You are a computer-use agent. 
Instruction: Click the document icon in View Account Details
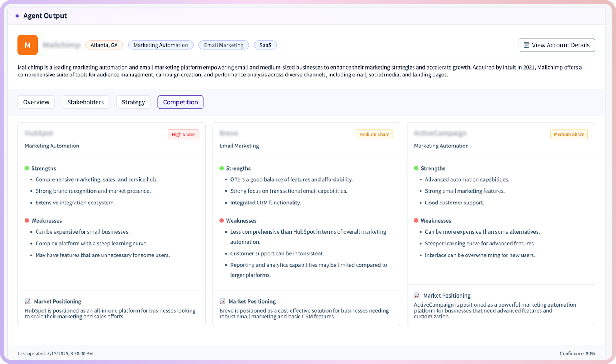click(x=526, y=45)
